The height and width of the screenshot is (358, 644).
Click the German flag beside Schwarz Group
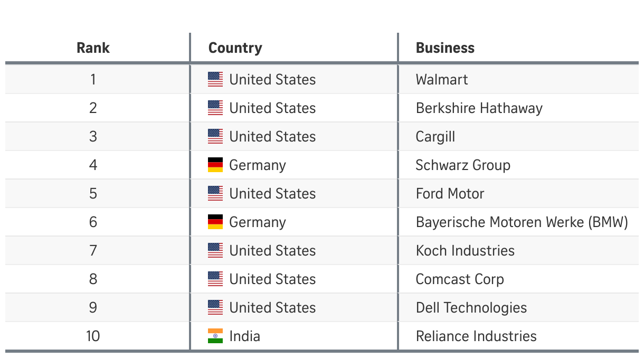(x=215, y=165)
